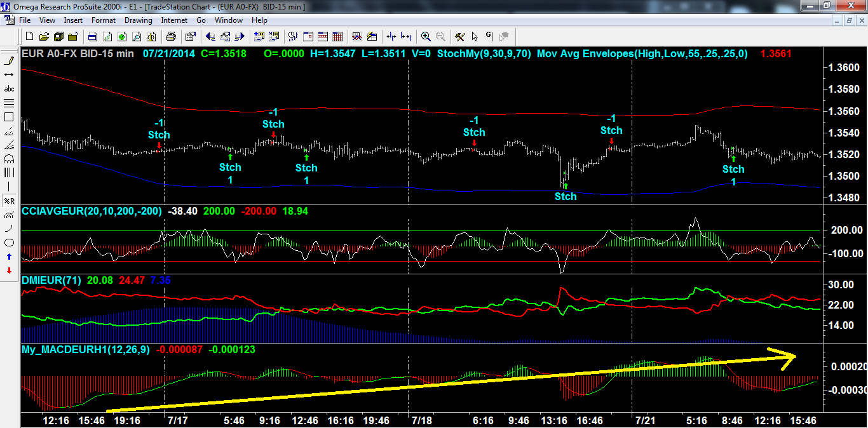Select the rectangle drawing tool
Viewport: 868px width, 428px height.
pyautogui.click(x=9, y=117)
